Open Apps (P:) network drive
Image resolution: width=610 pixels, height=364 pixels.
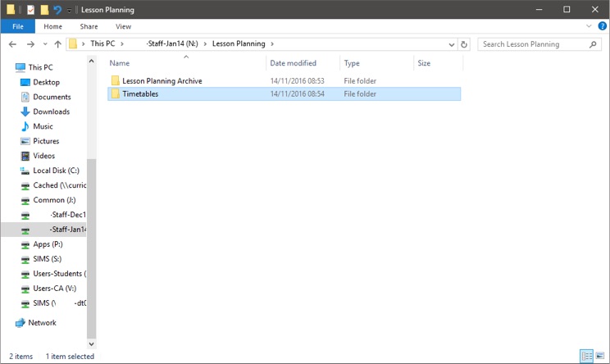pyautogui.click(x=48, y=244)
